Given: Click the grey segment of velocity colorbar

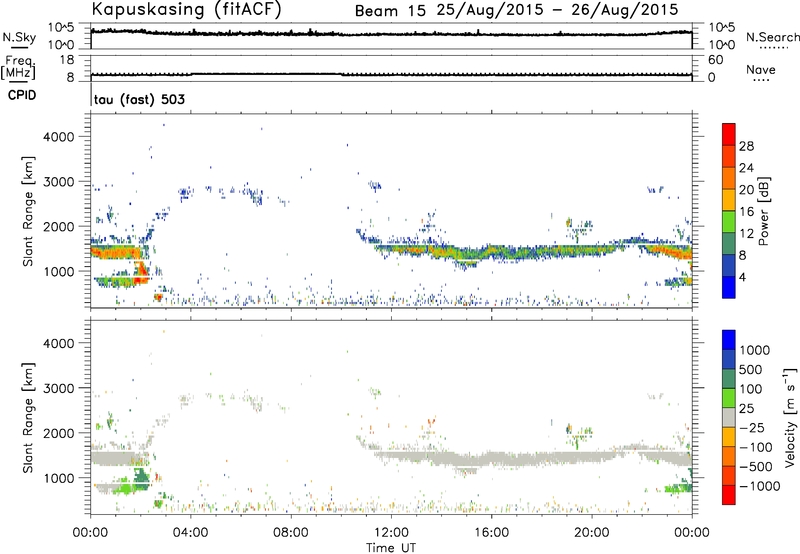Looking at the screenshot, I should (729, 417).
